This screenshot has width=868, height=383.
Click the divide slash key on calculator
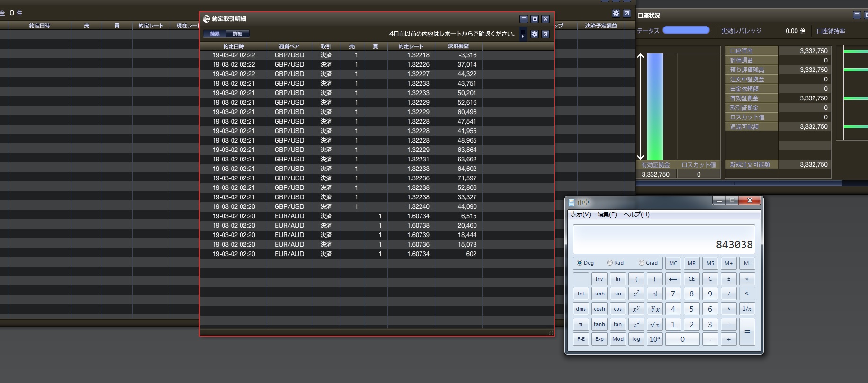(x=728, y=294)
